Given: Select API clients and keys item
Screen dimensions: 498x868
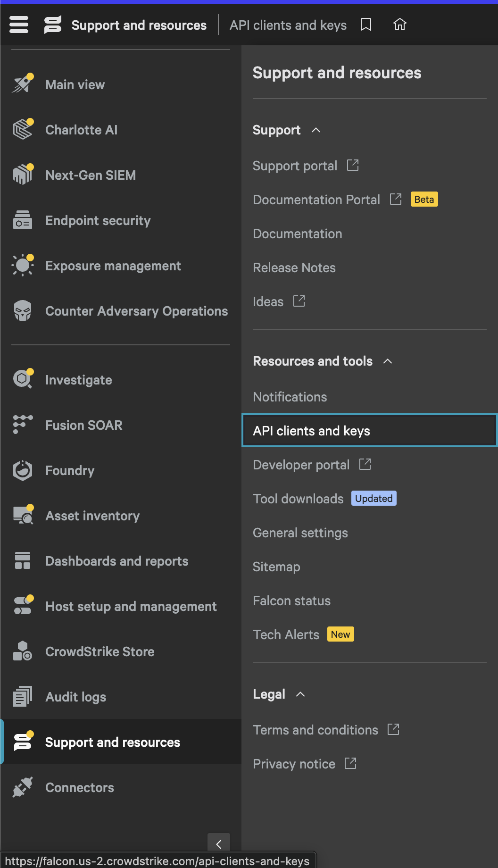Looking at the screenshot, I should [x=369, y=430].
